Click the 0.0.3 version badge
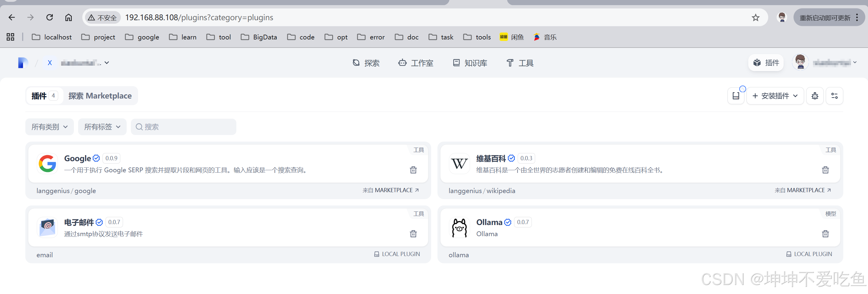 [526, 158]
